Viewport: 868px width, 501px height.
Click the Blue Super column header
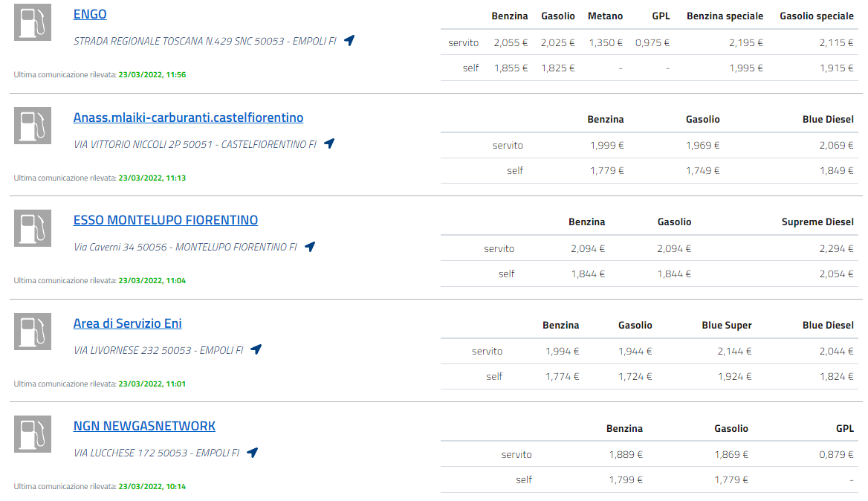tap(727, 325)
